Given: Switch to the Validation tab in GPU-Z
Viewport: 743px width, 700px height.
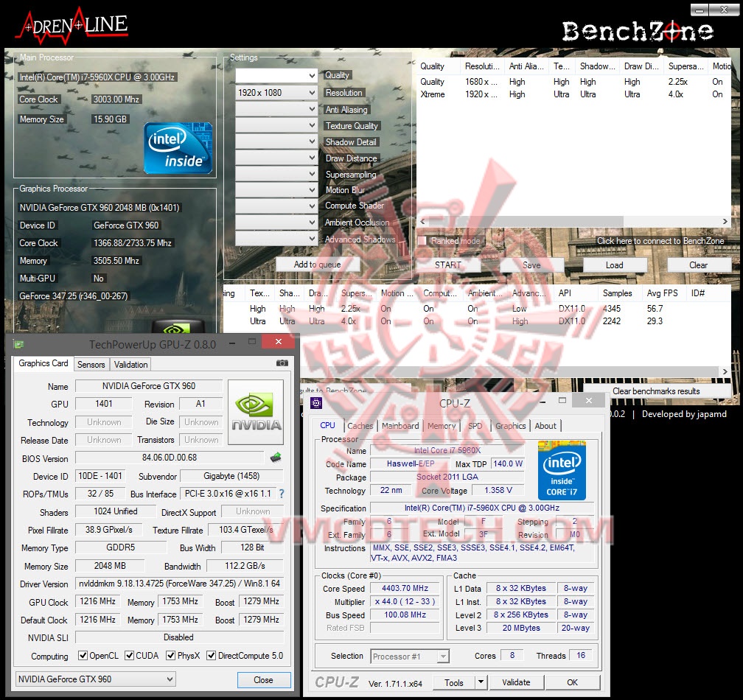Looking at the screenshot, I should tap(130, 364).
